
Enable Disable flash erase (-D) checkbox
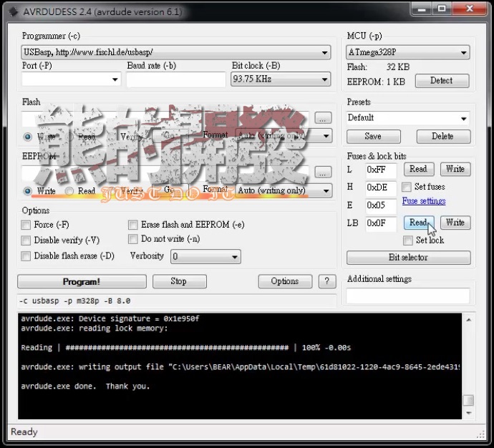point(26,256)
